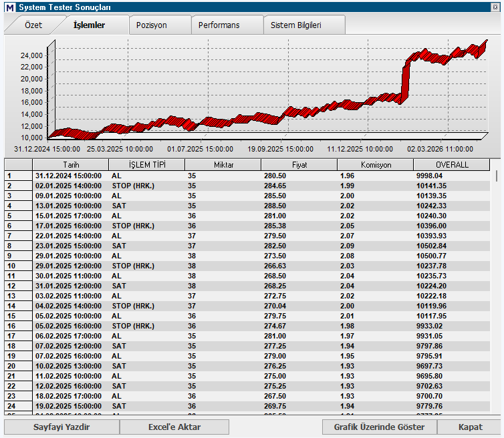Click the Miktar column header
Screen dimensions: 504x438
[x=223, y=165]
